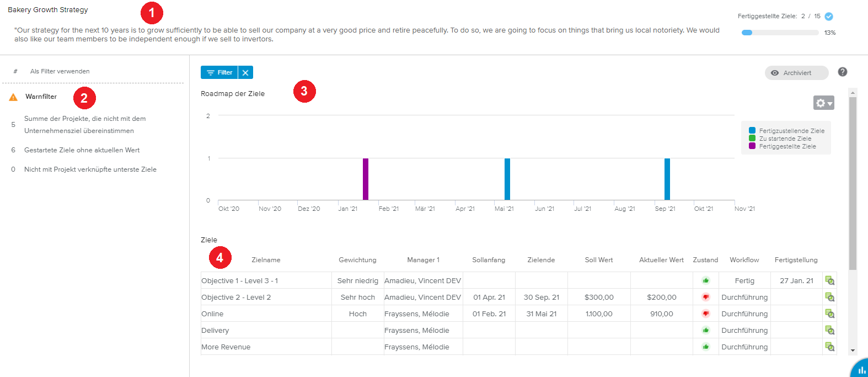Click the goals completion progress bar
Image resolution: width=868 pixels, height=377 pixels.
point(780,33)
